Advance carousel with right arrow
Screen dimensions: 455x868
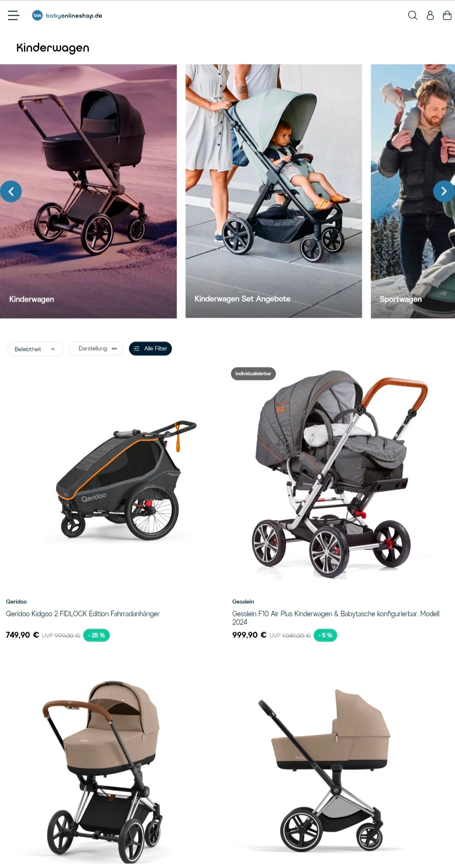tap(444, 191)
